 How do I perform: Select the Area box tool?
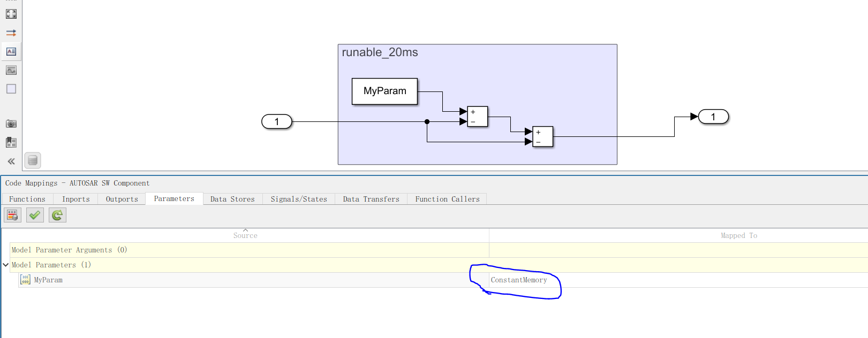[x=11, y=89]
